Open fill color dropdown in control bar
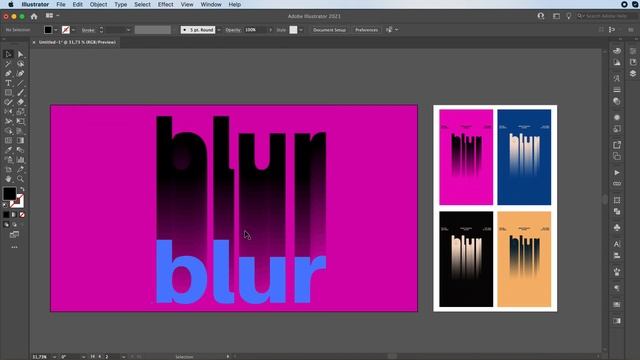This screenshot has height=360, width=640. tap(56, 30)
